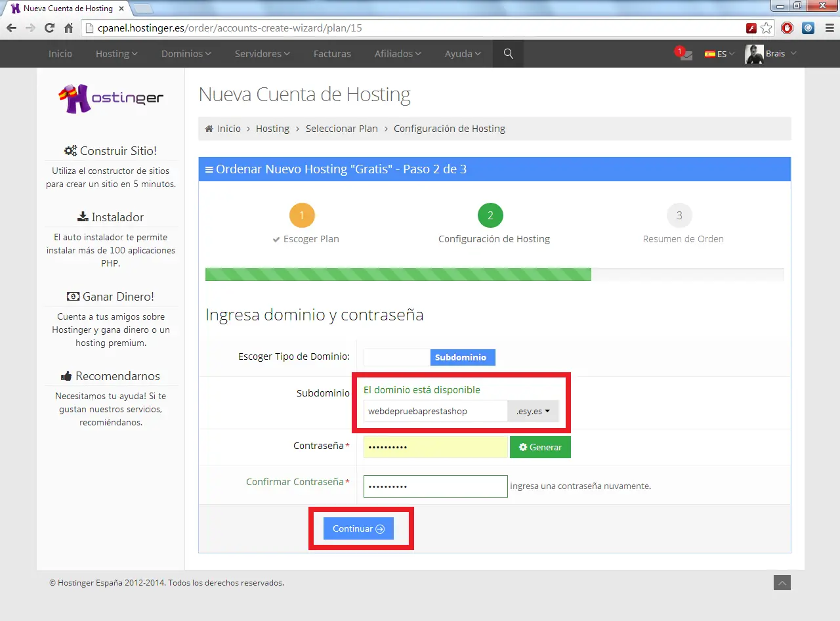Image resolution: width=840 pixels, height=621 pixels.
Task: Expand the Dominios nav menu
Action: pyautogui.click(x=186, y=54)
